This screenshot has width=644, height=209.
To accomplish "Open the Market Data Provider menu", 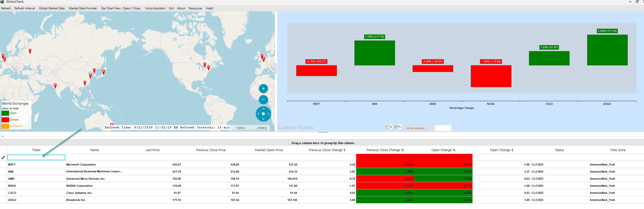I will point(83,8).
